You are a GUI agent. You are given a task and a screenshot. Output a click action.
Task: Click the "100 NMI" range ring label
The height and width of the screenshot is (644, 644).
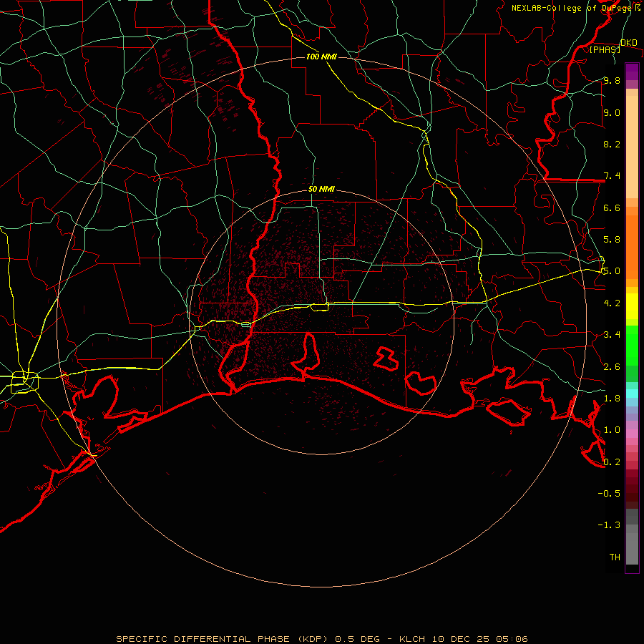click(321, 57)
